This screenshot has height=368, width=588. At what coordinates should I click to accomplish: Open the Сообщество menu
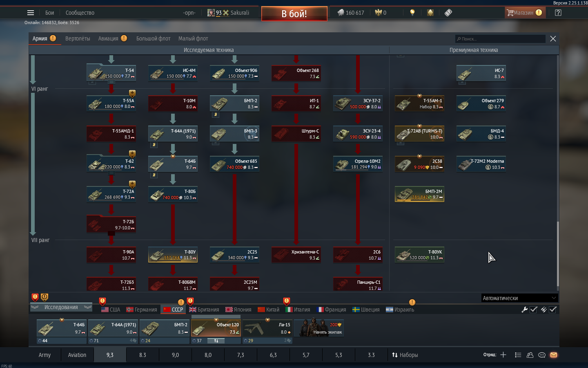pos(80,13)
